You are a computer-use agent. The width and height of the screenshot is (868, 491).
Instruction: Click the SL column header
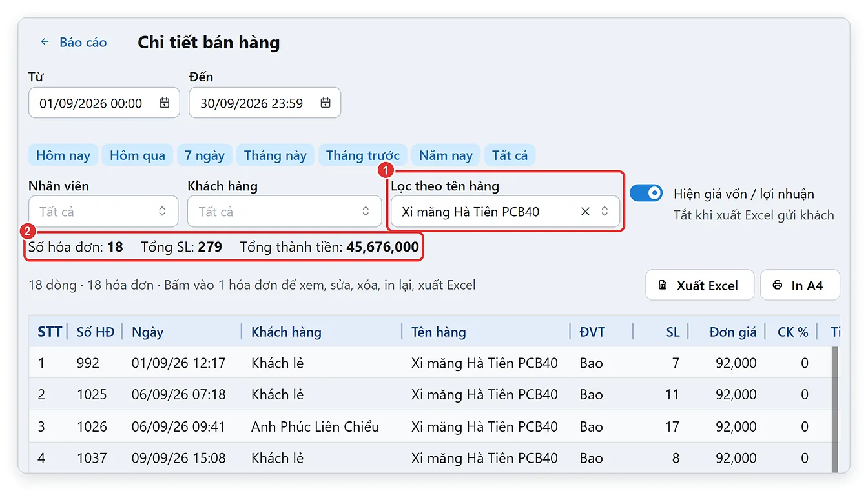tap(673, 332)
